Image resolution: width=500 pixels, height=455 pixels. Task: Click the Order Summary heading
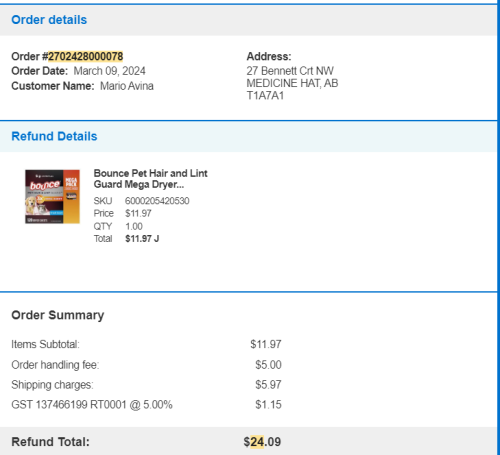(x=58, y=315)
